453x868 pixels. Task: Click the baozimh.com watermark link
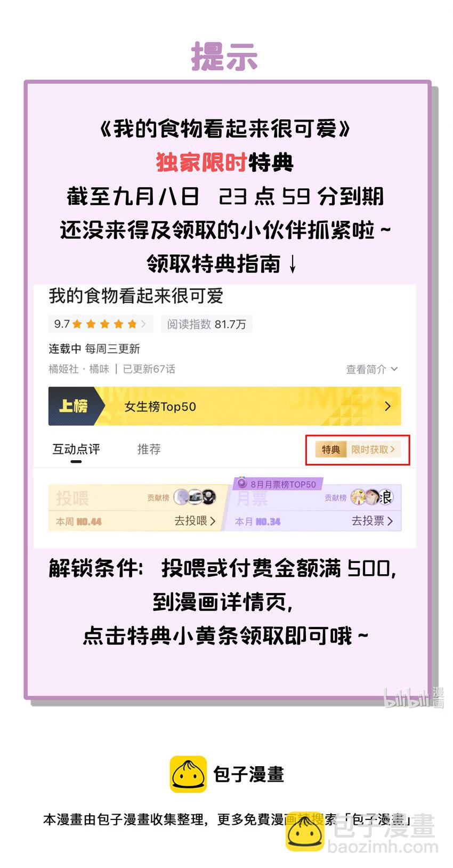point(383,846)
